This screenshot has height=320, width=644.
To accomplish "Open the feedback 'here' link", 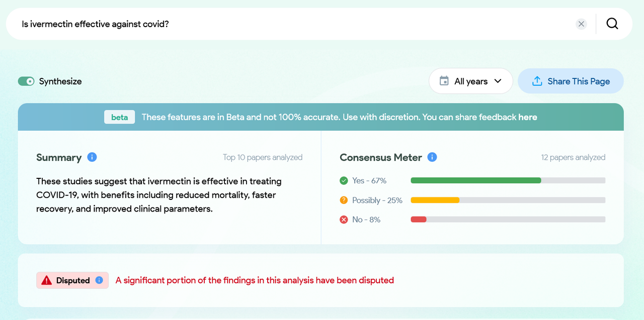I will pos(527,117).
